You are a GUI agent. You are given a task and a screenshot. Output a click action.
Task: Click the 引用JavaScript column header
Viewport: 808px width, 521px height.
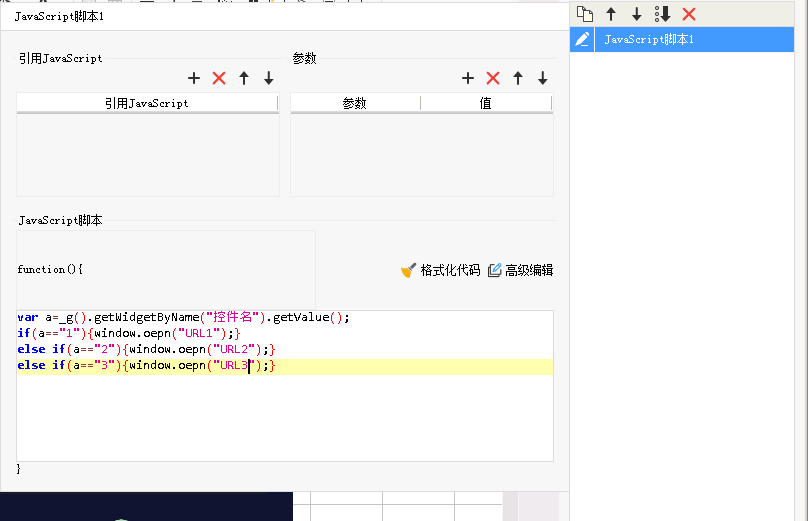pyautogui.click(x=147, y=103)
